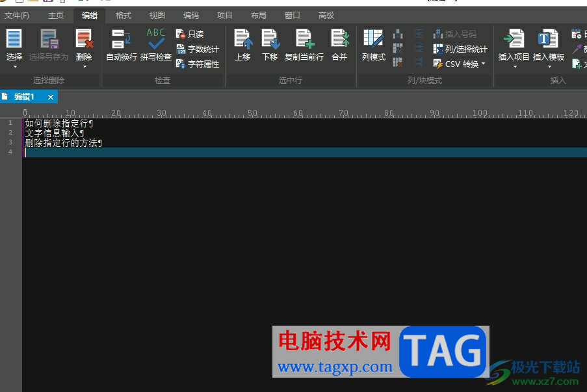Click the 插入项目 icon
Viewport: 587px width, 392px height.
click(514, 39)
